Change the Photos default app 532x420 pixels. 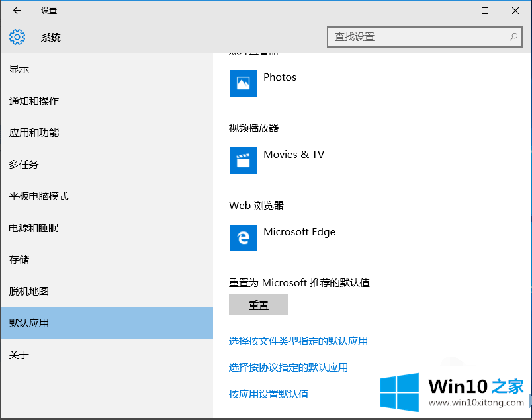tap(263, 83)
